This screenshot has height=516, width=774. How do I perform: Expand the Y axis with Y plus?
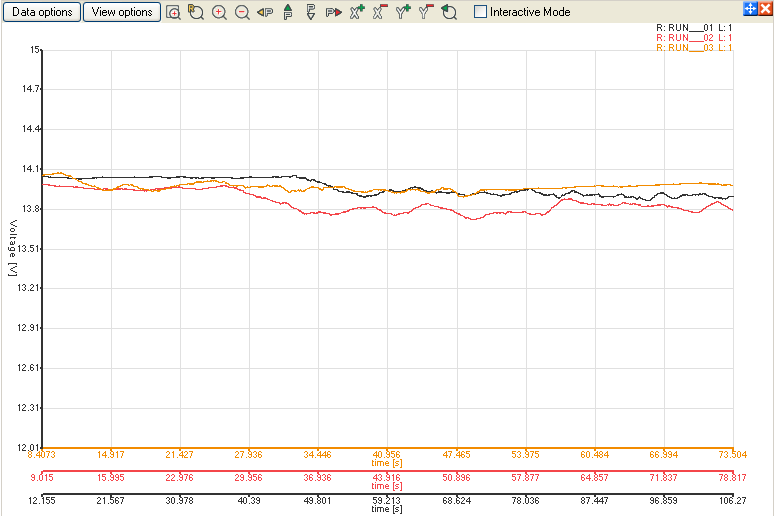403,13
